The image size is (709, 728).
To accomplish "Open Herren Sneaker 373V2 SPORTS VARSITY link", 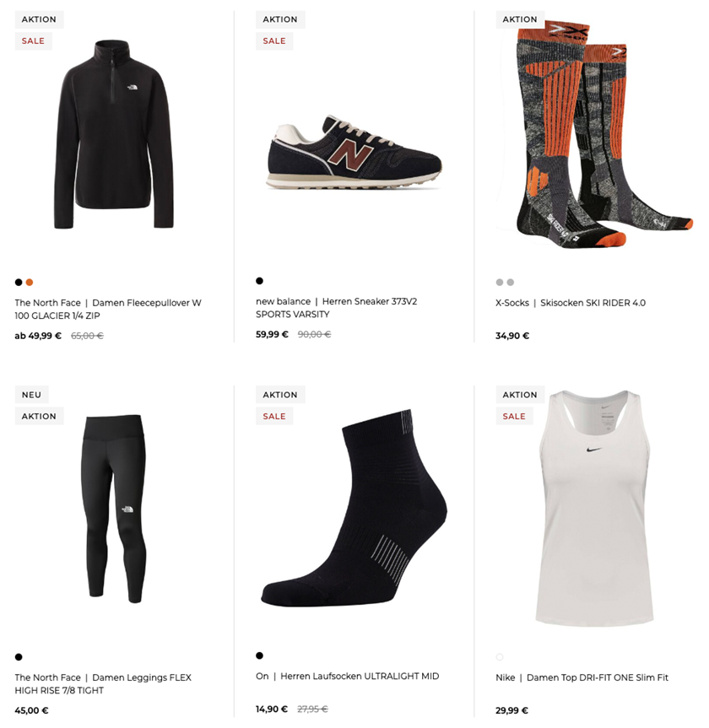I will coord(337,308).
